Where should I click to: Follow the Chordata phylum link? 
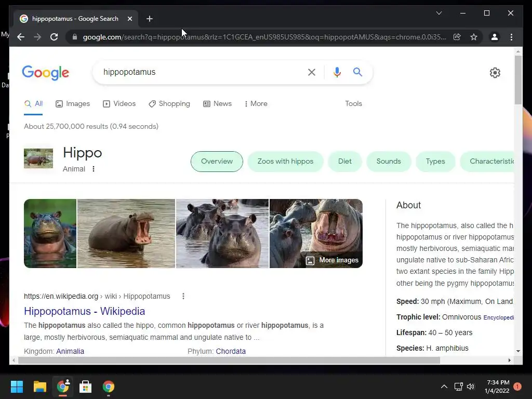231,351
